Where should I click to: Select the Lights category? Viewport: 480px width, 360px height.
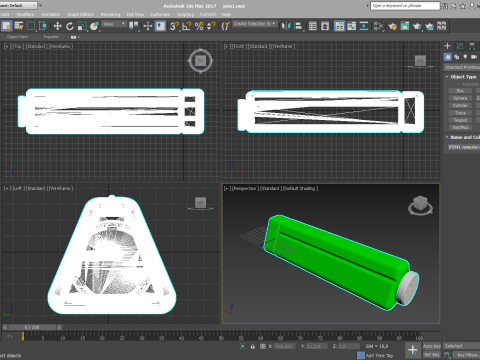pyautogui.click(x=465, y=57)
